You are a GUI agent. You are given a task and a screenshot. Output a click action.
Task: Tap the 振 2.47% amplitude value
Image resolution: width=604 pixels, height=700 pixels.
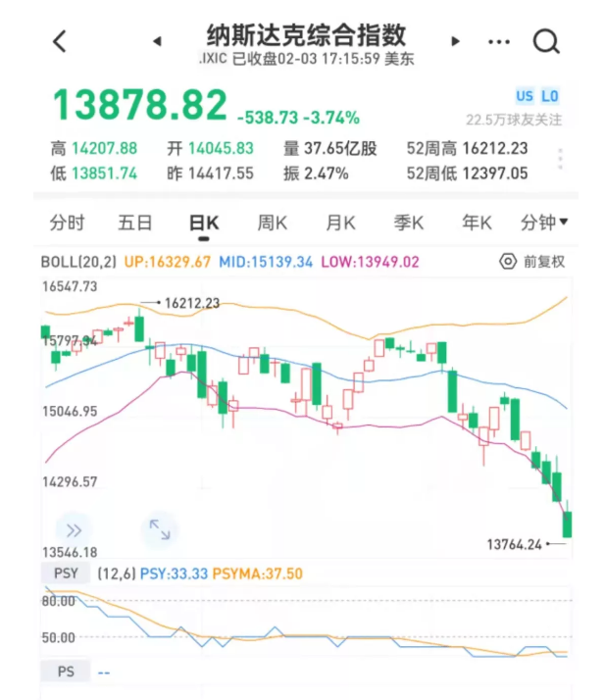click(316, 174)
